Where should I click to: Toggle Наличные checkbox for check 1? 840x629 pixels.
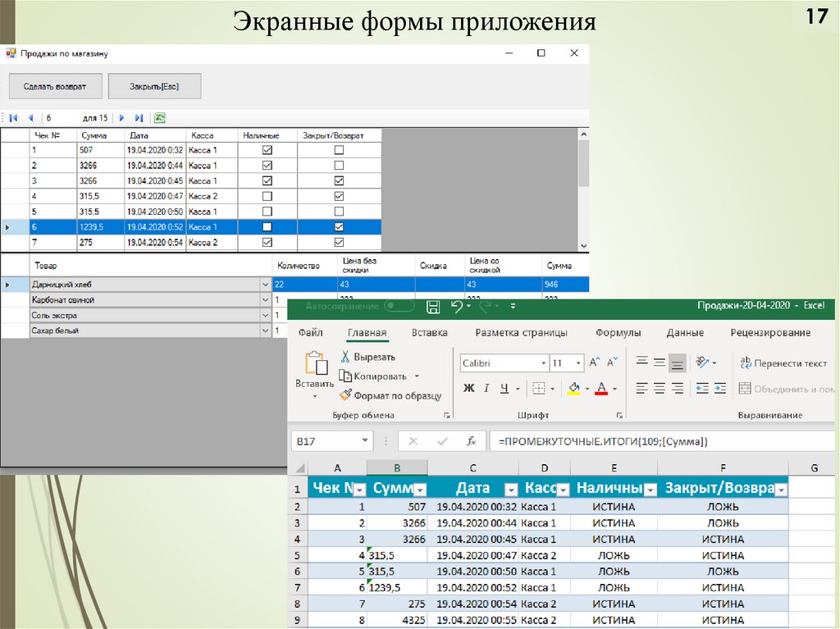(267, 150)
